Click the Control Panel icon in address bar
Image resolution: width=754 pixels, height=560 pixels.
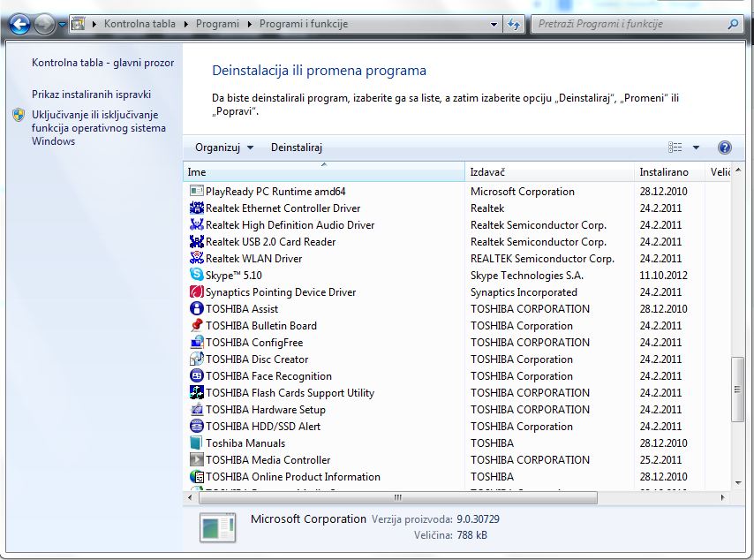[x=78, y=24]
